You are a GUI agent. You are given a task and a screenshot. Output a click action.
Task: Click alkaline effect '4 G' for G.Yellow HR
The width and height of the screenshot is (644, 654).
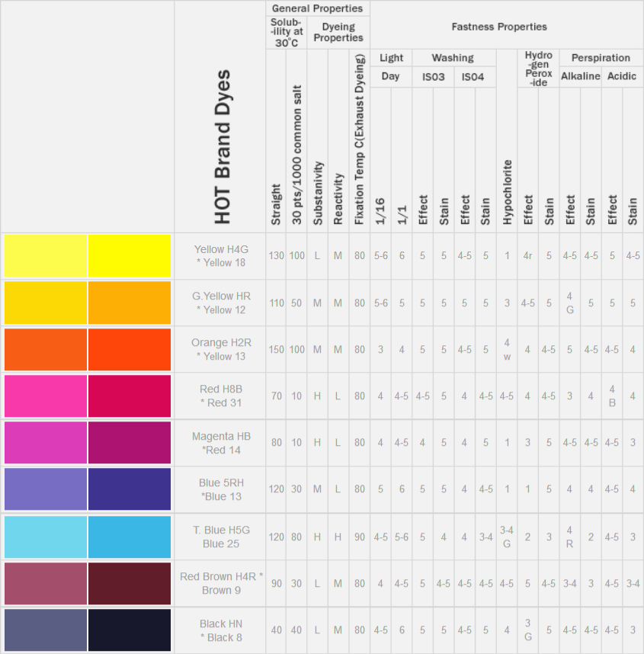coord(570,303)
